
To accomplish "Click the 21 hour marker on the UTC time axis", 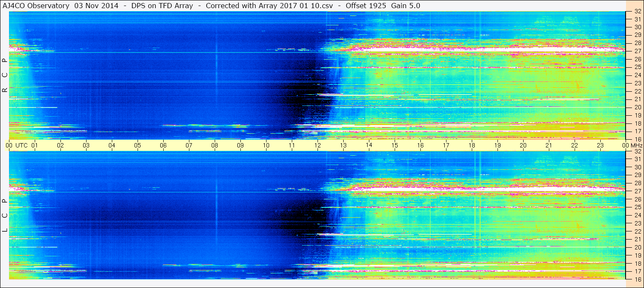I will 549,146.
